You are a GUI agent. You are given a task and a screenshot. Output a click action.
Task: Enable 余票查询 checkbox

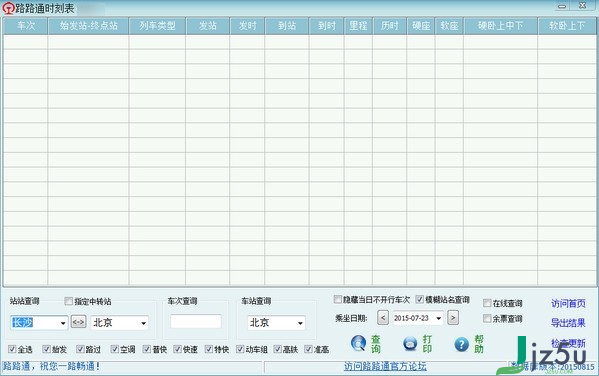(487, 318)
